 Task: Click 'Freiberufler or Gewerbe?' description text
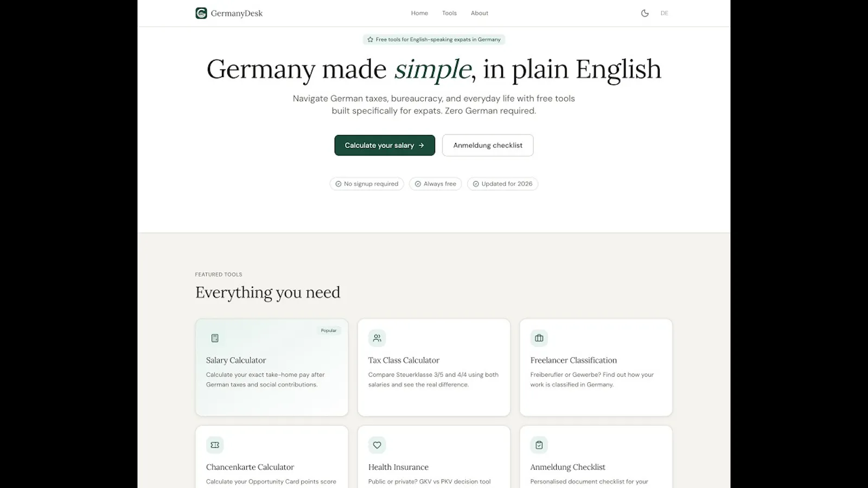(x=592, y=380)
